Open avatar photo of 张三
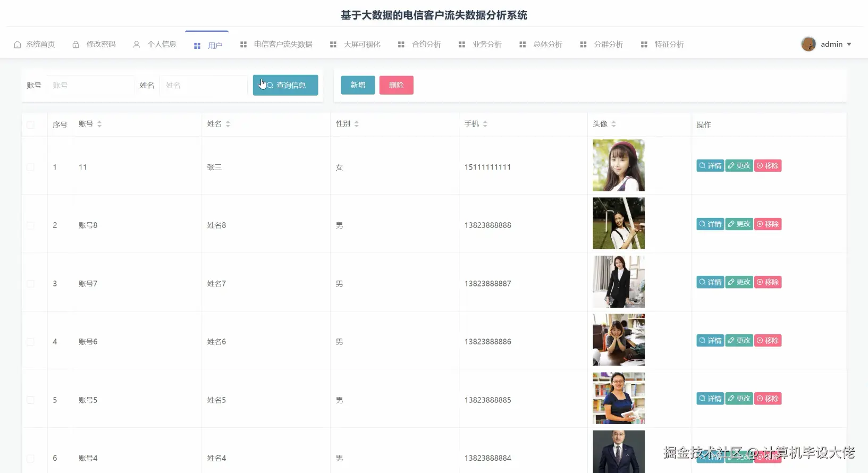The height and width of the screenshot is (473, 868). pyautogui.click(x=619, y=165)
